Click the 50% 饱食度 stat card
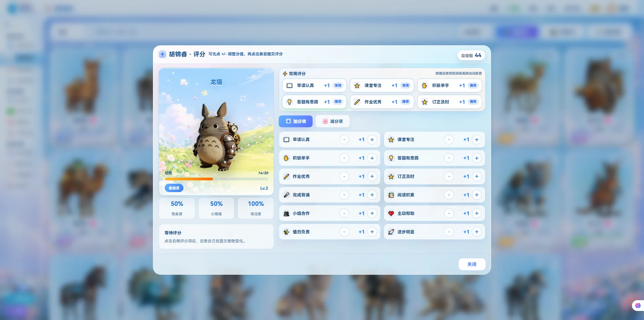Viewport: 644px width, 320px height. click(x=177, y=208)
